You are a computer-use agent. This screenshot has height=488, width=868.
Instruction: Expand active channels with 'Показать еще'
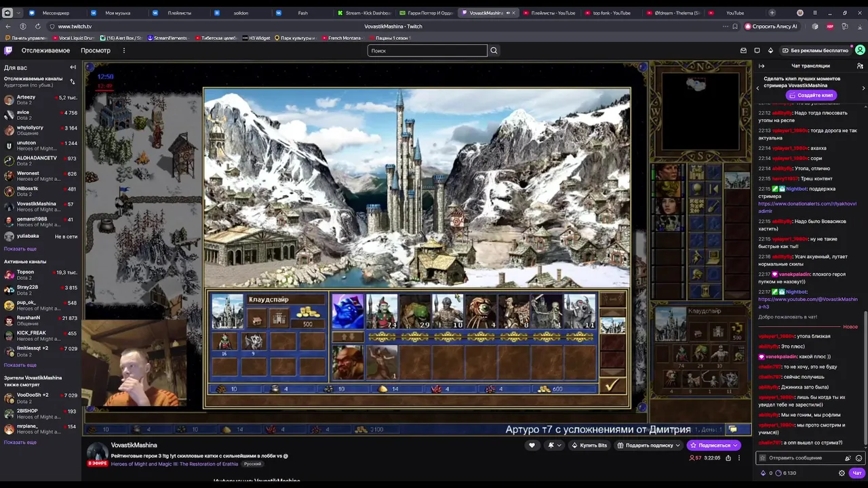[20, 365]
